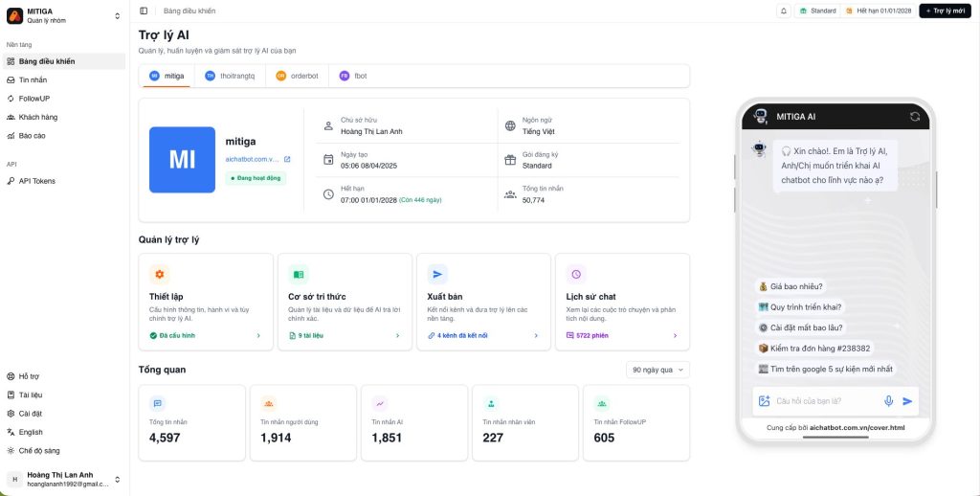Image resolution: width=980 pixels, height=496 pixels.
Task: Activate the microphone in chat input
Action: click(889, 401)
